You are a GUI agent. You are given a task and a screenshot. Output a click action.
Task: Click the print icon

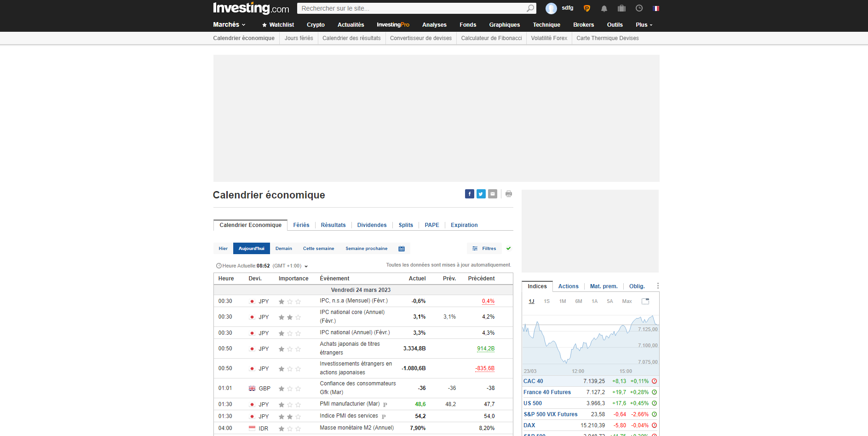(508, 194)
